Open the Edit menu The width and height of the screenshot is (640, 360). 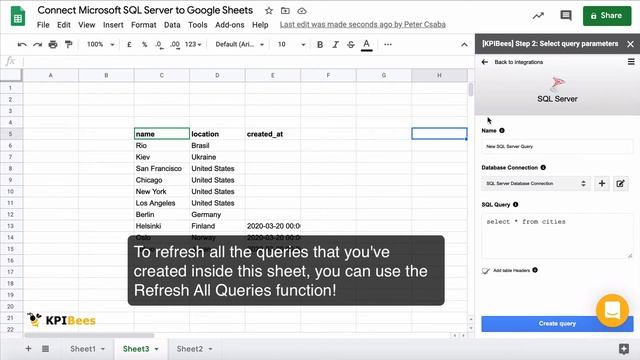[64, 25]
